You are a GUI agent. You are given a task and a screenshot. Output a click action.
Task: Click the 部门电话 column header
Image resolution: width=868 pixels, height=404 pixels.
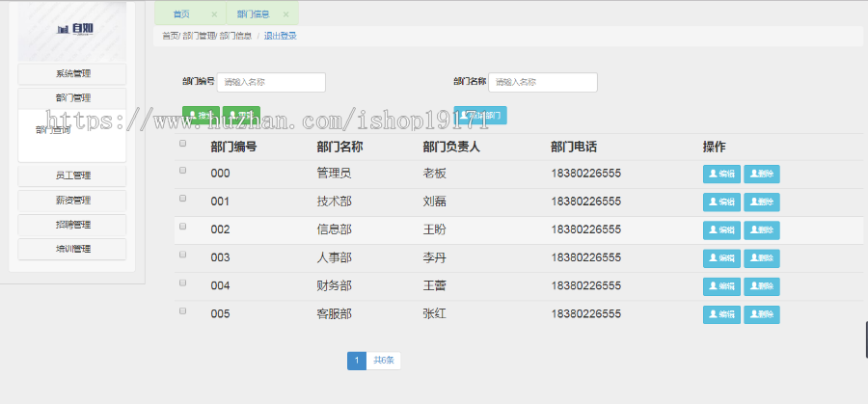pyautogui.click(x=574, y=148)
